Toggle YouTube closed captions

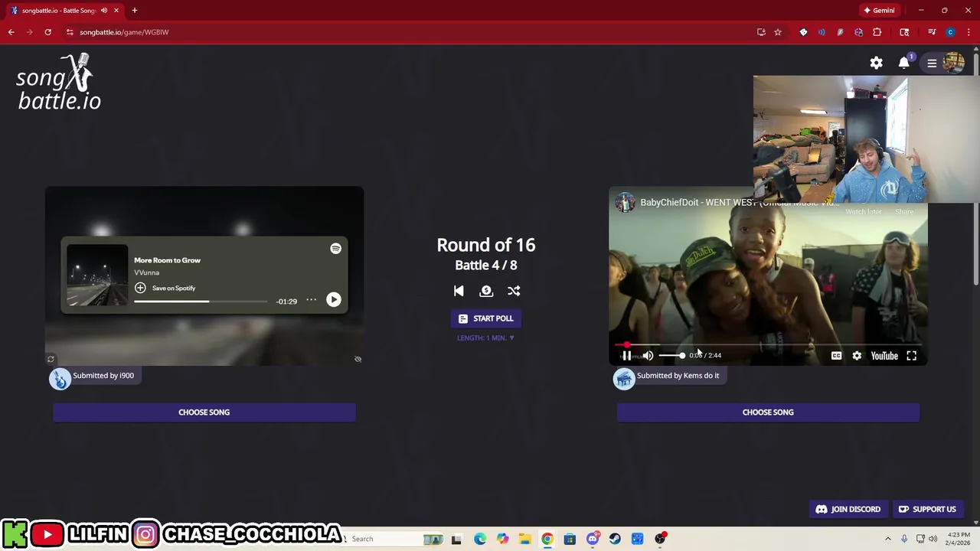pyautogui.click(x=836, y=355)
